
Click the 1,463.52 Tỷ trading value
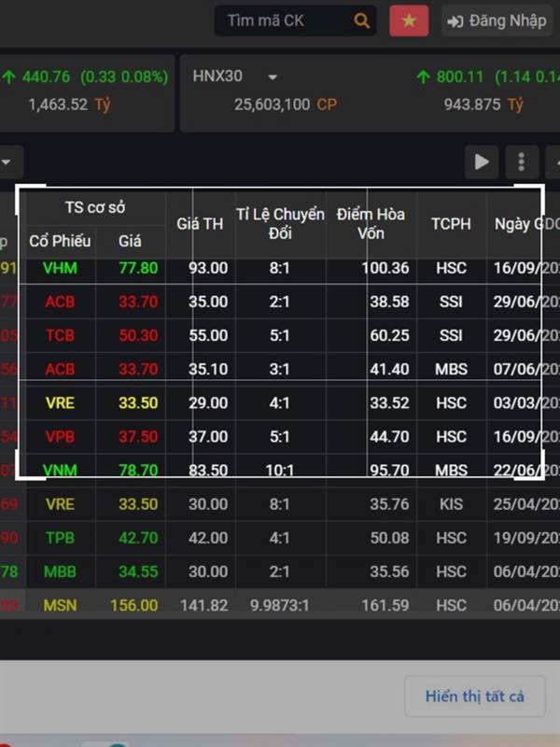click(x=69, y=105)
